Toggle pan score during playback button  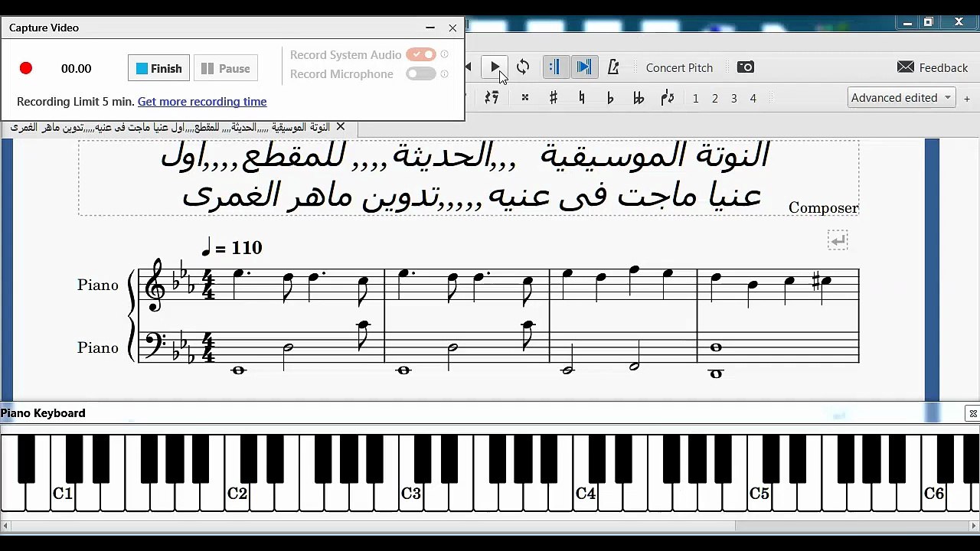pyautogui.click(x=583, y=67)
